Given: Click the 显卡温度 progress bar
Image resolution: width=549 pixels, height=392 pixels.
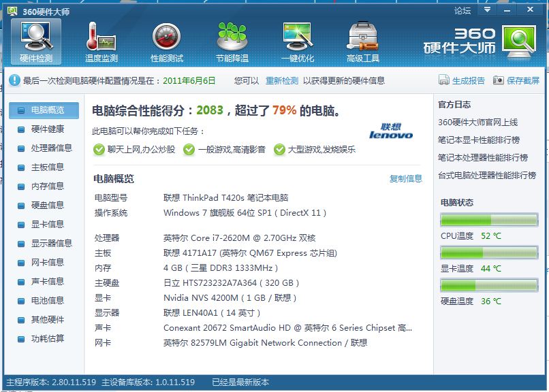Looking at the screenshot, I should tap(489, 252).
